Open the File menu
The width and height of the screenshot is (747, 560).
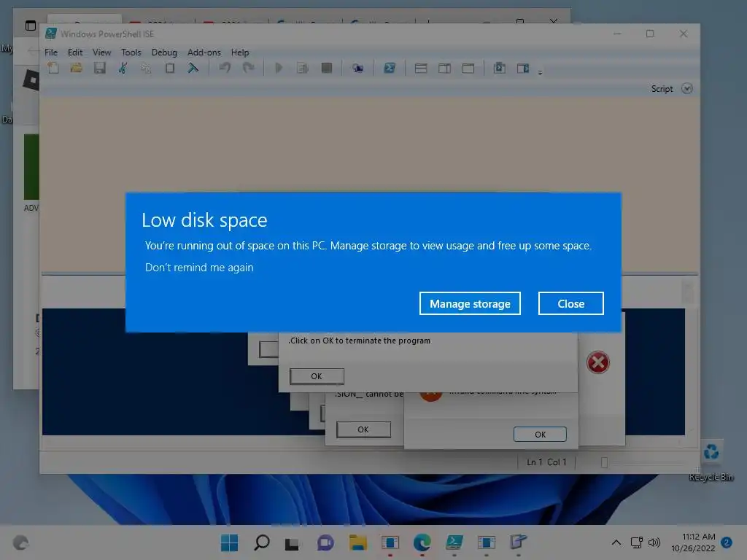coord(51,52)
